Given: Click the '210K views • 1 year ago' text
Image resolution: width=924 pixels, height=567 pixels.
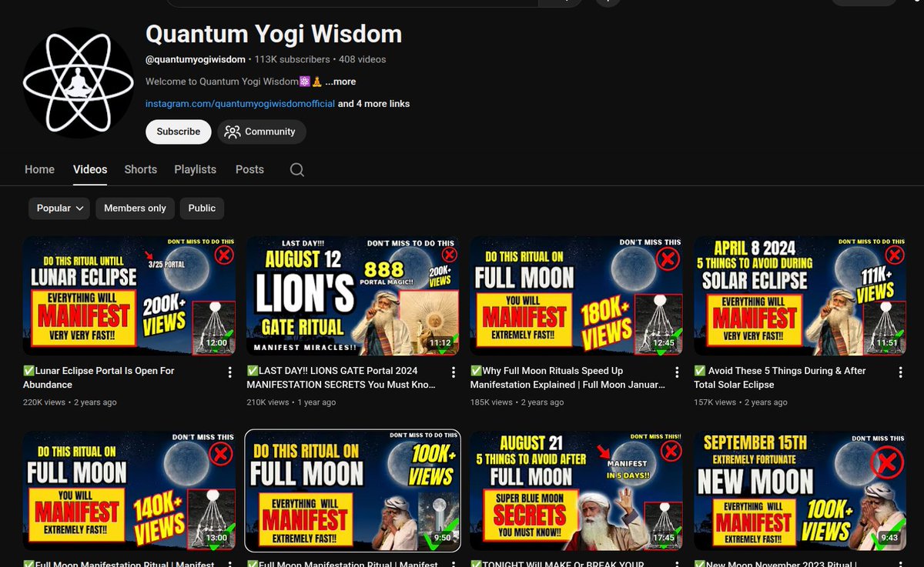Looking at the screenshot, I should point(291,402).
